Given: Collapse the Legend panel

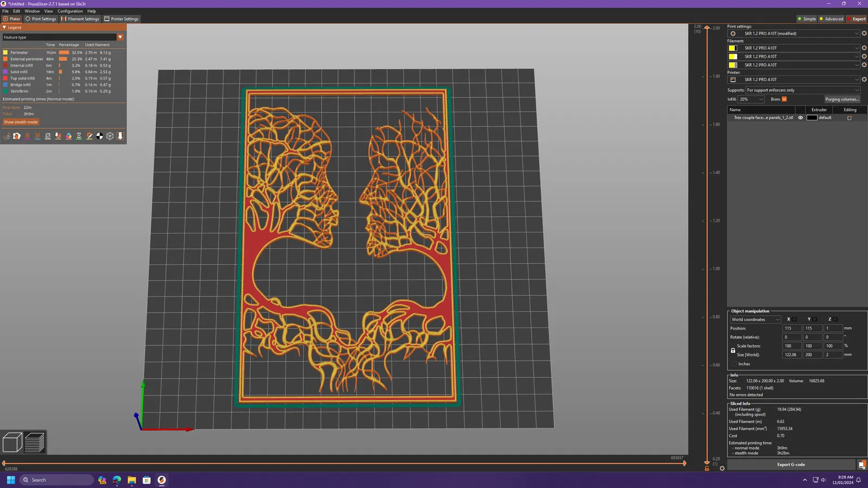Looking at the screenshot, I should pyautogui.click(x=4, y=27).
